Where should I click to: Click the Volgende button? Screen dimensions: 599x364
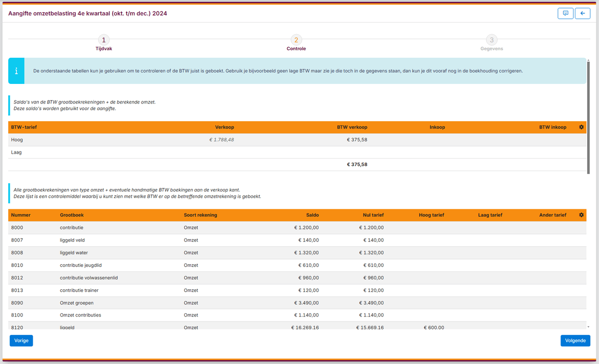point(575,340)
